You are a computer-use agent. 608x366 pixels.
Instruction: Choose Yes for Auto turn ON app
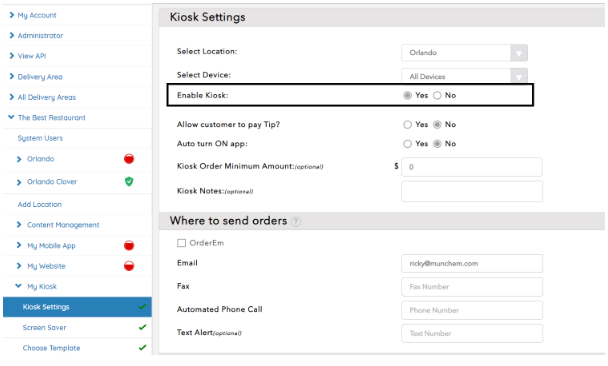[x=407, y=144]
